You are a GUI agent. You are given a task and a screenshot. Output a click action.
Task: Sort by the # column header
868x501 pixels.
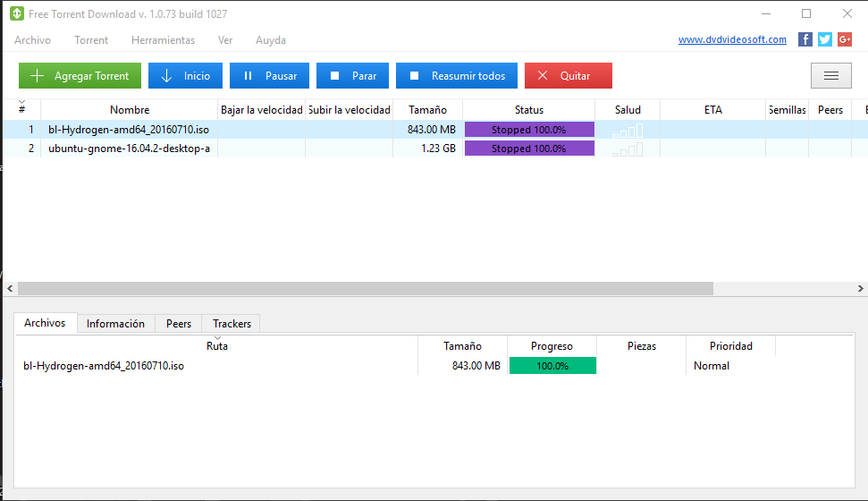pyautogui.click(x=21, y=109)
